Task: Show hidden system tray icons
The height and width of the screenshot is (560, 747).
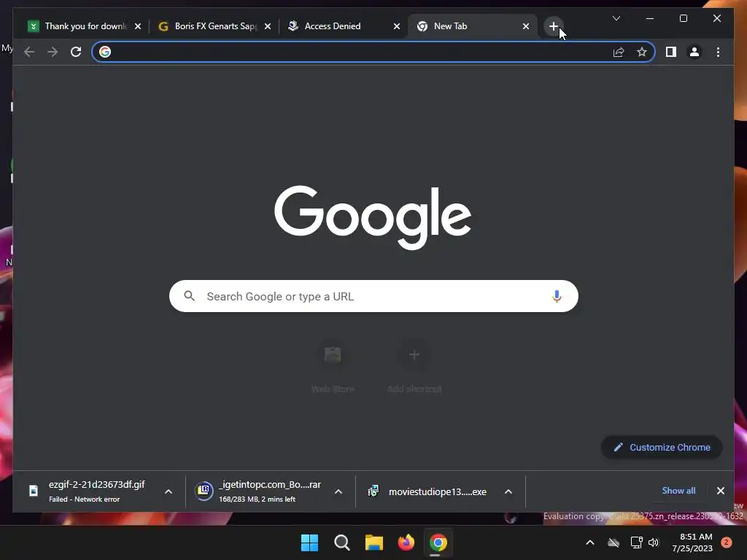Action: coord(589,542)
